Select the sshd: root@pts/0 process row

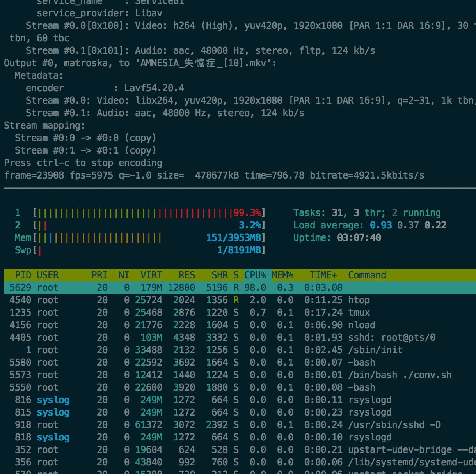point(240,338)
